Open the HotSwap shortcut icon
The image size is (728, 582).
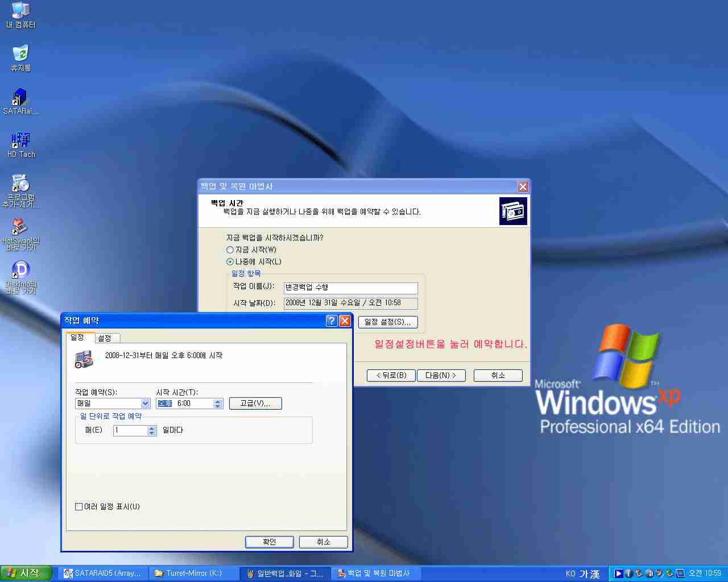click(x=20, y=227)
